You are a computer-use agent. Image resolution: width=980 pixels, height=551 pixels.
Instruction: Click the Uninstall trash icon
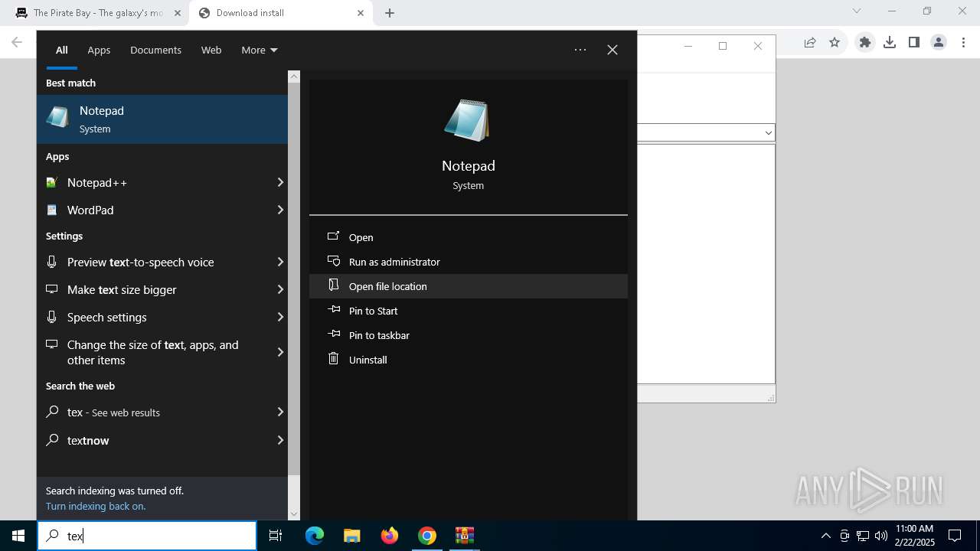point(333,358)
